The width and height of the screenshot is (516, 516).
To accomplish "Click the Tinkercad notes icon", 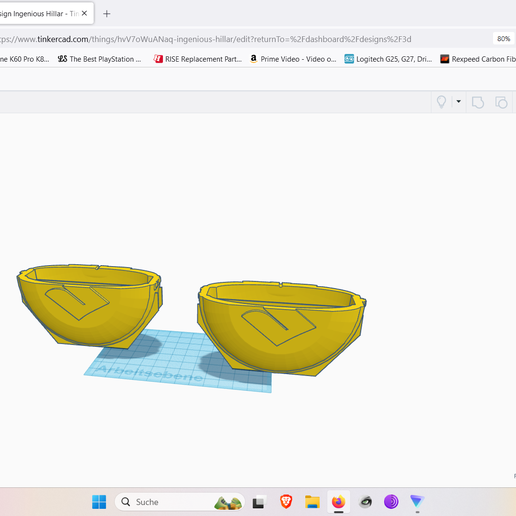I will [x=478, y=102].
